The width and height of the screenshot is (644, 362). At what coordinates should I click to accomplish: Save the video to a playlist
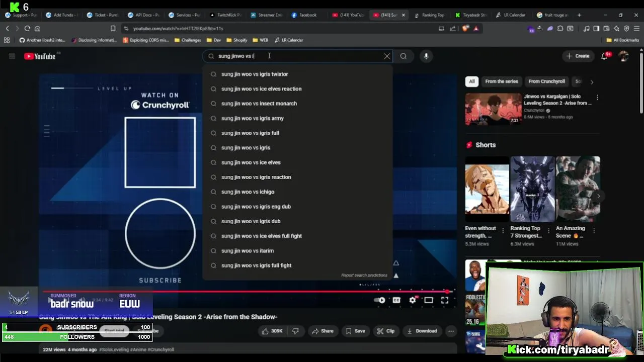pyautogui.click(x=355, y=331)
